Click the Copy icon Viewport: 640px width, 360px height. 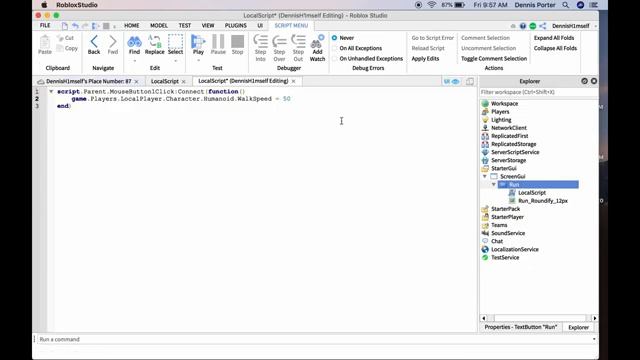click(x=60, y=48)
